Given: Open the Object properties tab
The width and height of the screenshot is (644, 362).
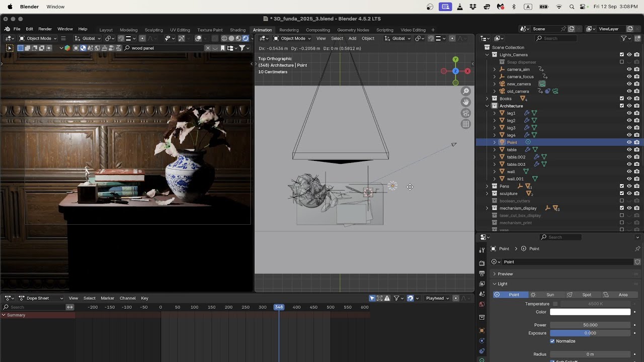Looking at the screenshot, I should click(x=482, y=330).
